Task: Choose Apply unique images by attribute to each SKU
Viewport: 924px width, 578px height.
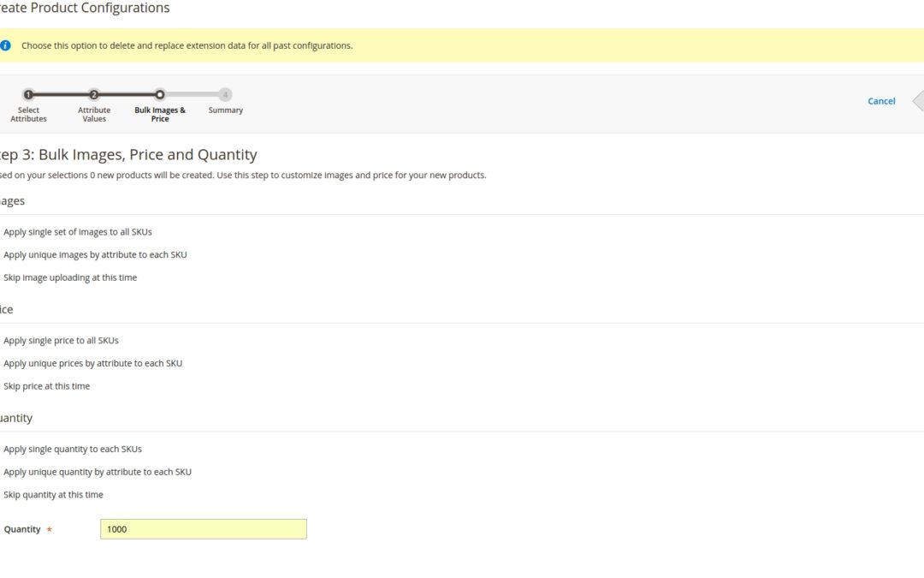Action: 95,255
